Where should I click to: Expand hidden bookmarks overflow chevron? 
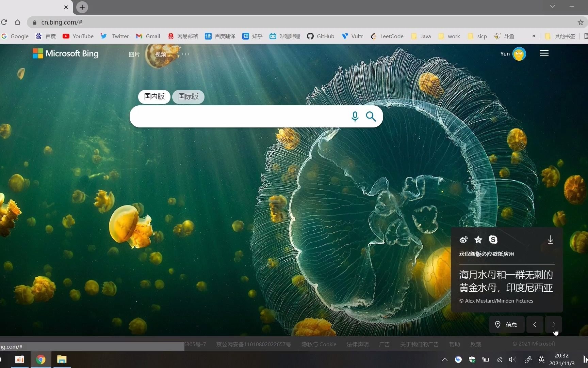point(534,36)
